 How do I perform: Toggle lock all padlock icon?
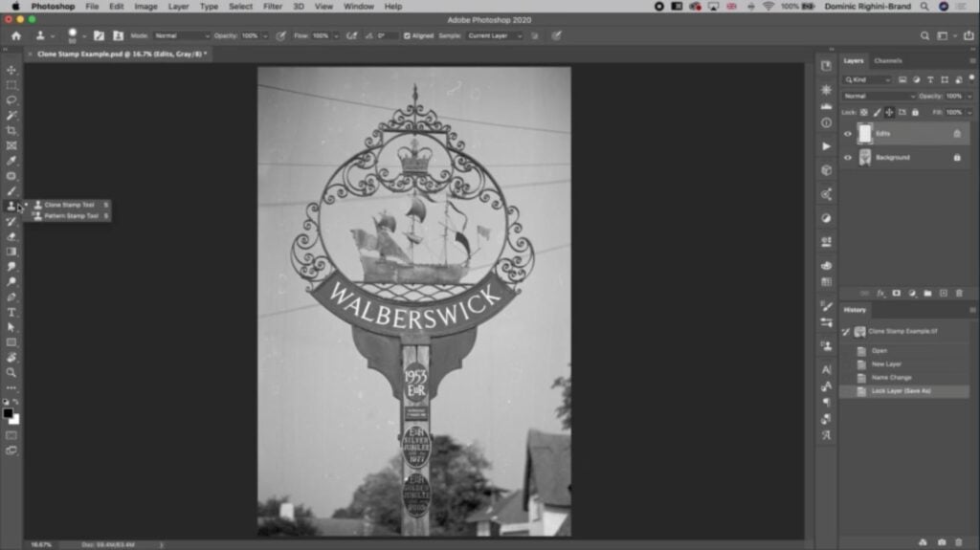pos(916,113)
